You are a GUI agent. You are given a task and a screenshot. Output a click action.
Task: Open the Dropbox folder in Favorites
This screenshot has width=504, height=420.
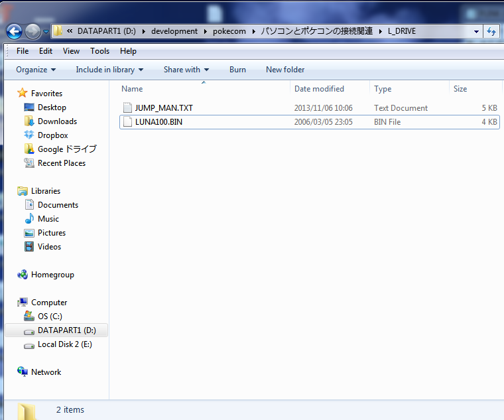point(52,135)
